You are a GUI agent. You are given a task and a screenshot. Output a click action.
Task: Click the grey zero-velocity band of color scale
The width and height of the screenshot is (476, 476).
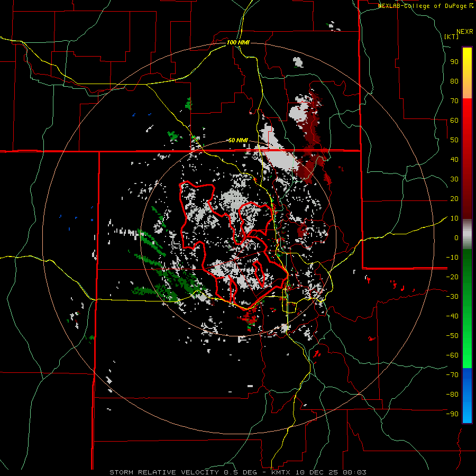[467, 234]
